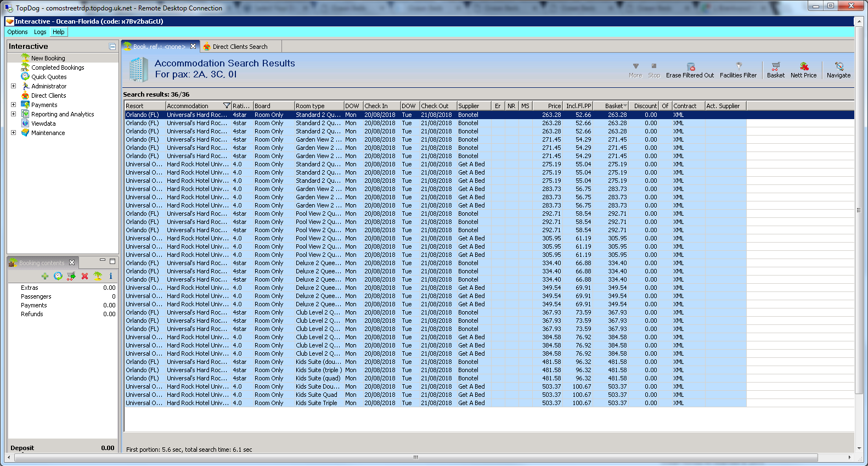Click the basket checkout arrow icon
The width and height of the screenshot is (868, 466).
point(71,276)
